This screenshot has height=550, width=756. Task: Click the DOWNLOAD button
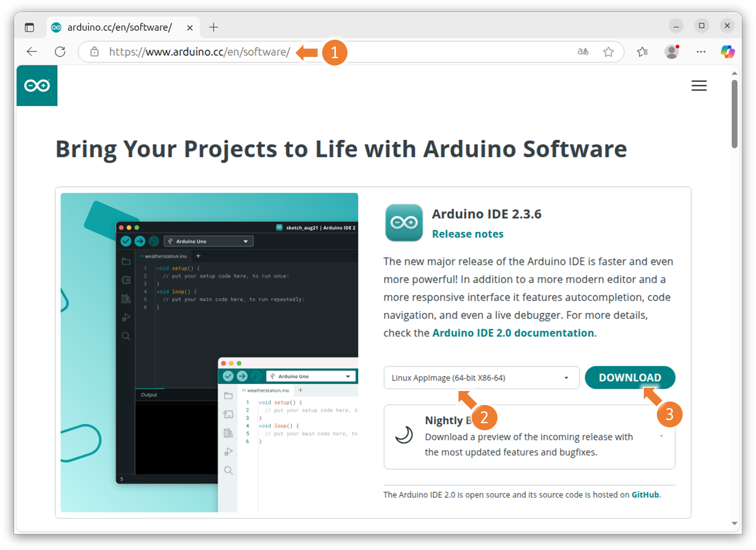click(630, 378)
